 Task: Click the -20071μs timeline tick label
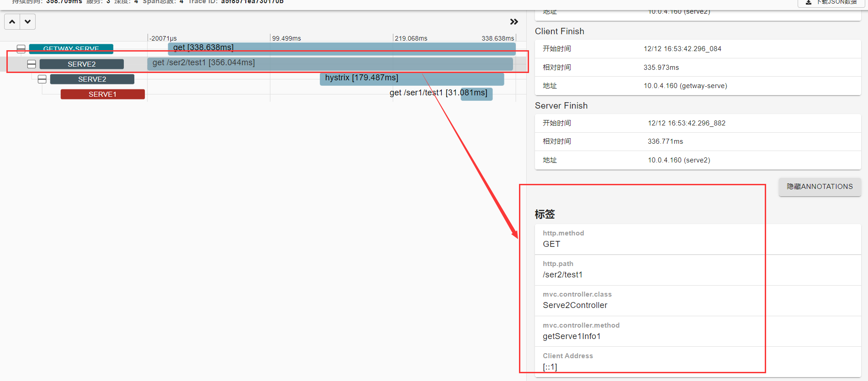[164, 38]
